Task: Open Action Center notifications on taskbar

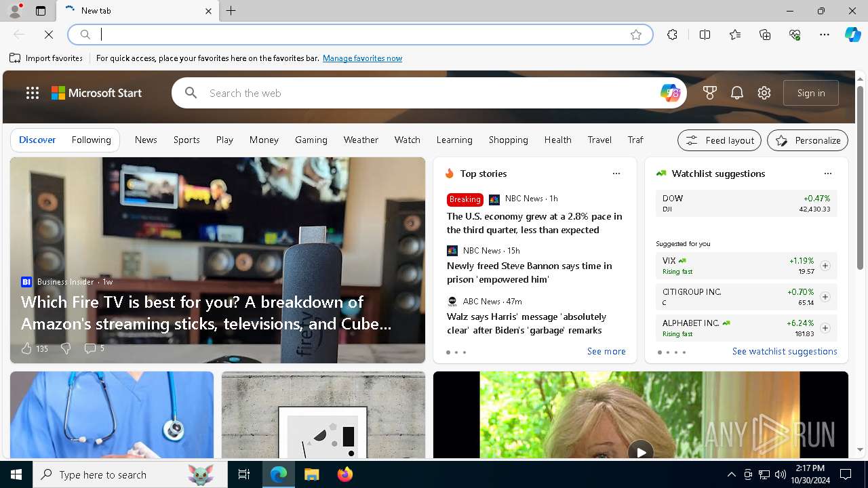Action: [x=846, y=474]
